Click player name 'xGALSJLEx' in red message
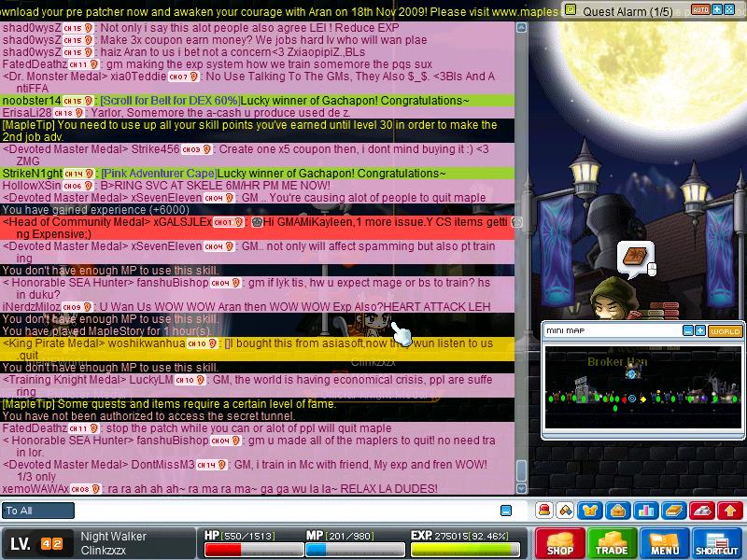 (182, 222)
